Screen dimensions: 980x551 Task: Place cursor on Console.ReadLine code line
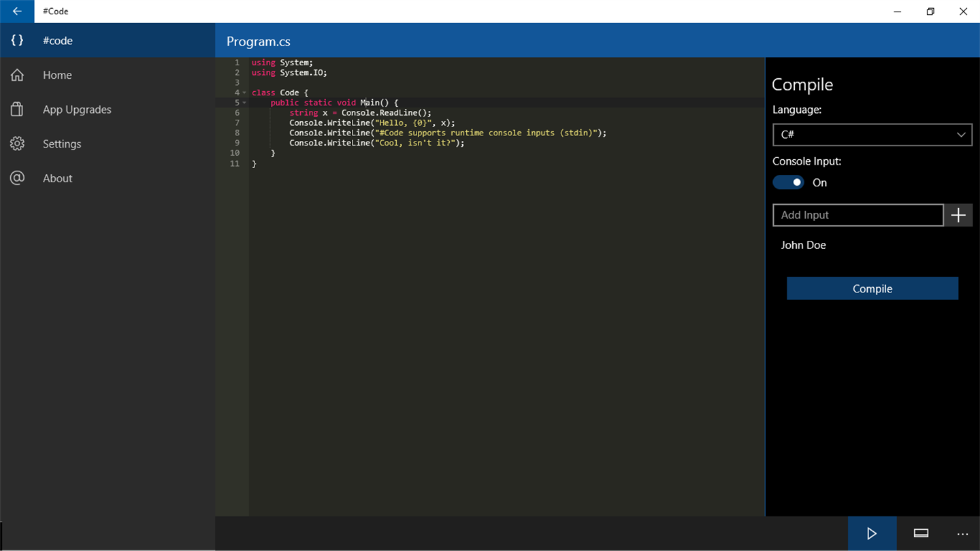[x=360, y=113]
